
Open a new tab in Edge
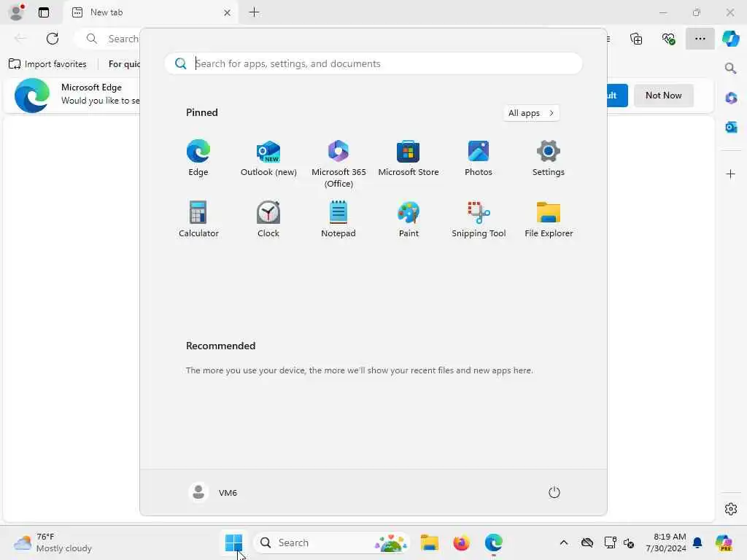[x=255, y=12]
